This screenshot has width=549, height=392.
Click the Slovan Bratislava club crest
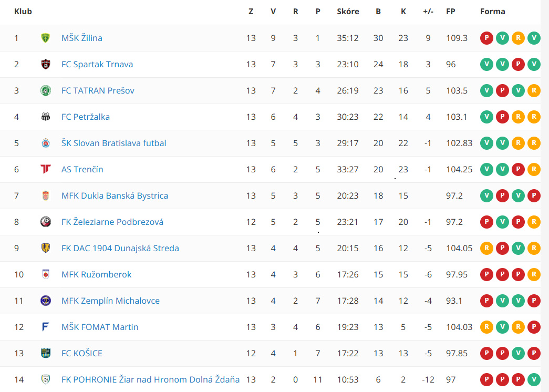click(46, 143)
